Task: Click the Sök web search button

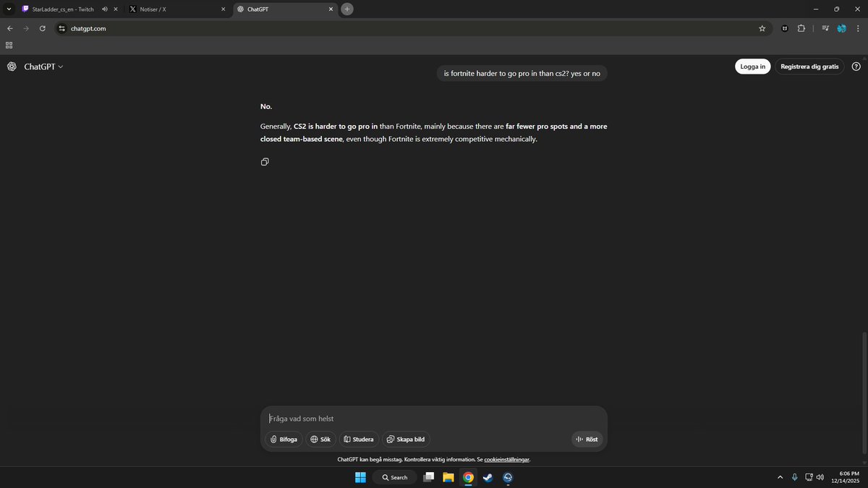Action: [x=320, y=439]
